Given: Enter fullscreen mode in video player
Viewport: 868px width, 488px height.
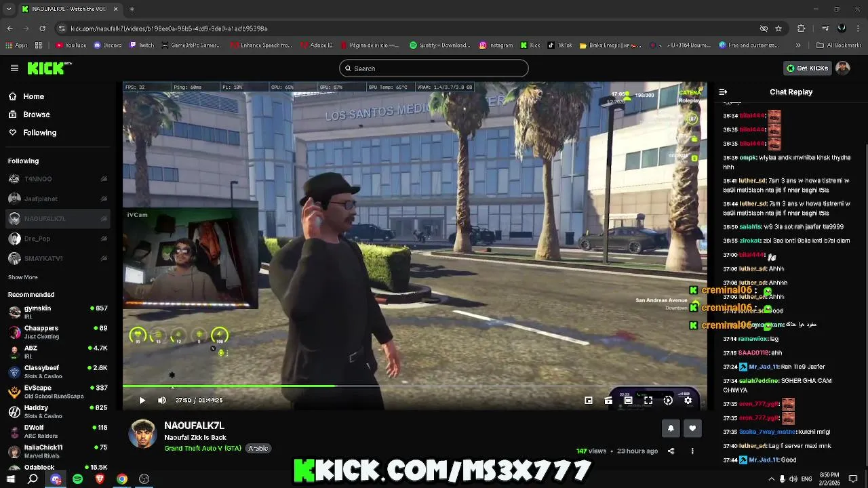Looking at the screenshot, I should pyautogui.click(x=648, y=401).
